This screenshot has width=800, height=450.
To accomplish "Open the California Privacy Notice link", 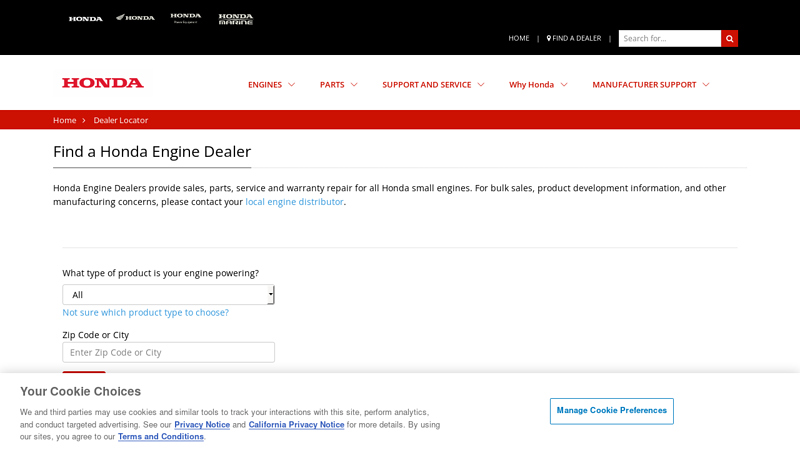I will pyautogui.click(x=296, y=424).
